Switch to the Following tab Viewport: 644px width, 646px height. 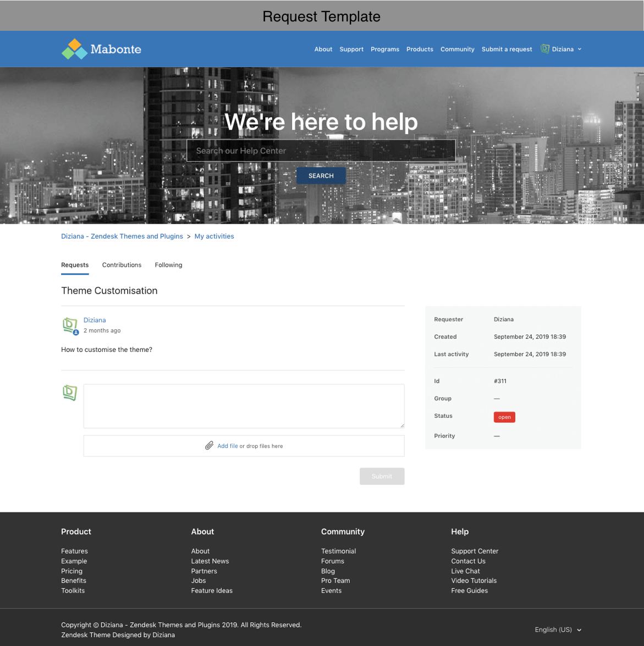[x=168, y=265]
